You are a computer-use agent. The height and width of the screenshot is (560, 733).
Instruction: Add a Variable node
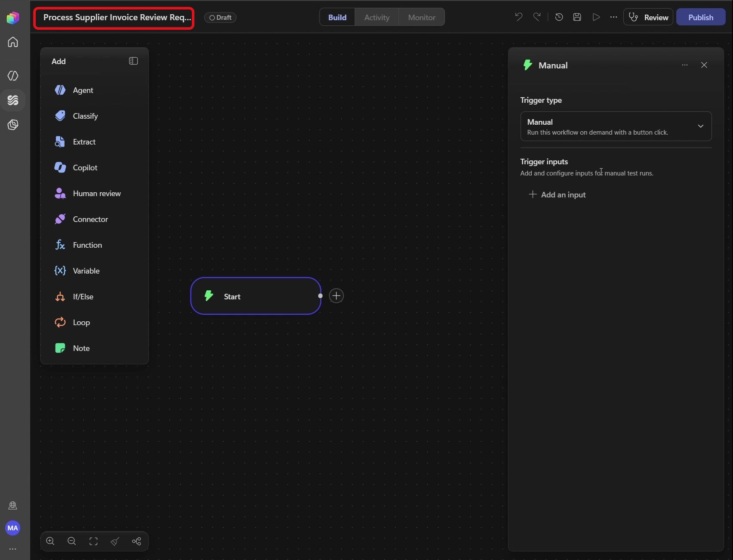point(94,271)
